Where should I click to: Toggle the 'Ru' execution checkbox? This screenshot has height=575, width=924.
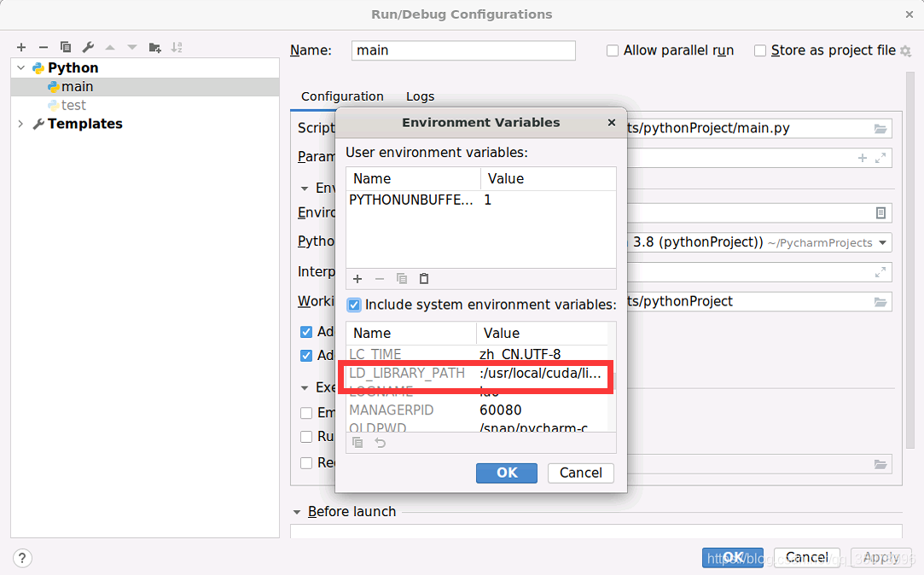305,437
